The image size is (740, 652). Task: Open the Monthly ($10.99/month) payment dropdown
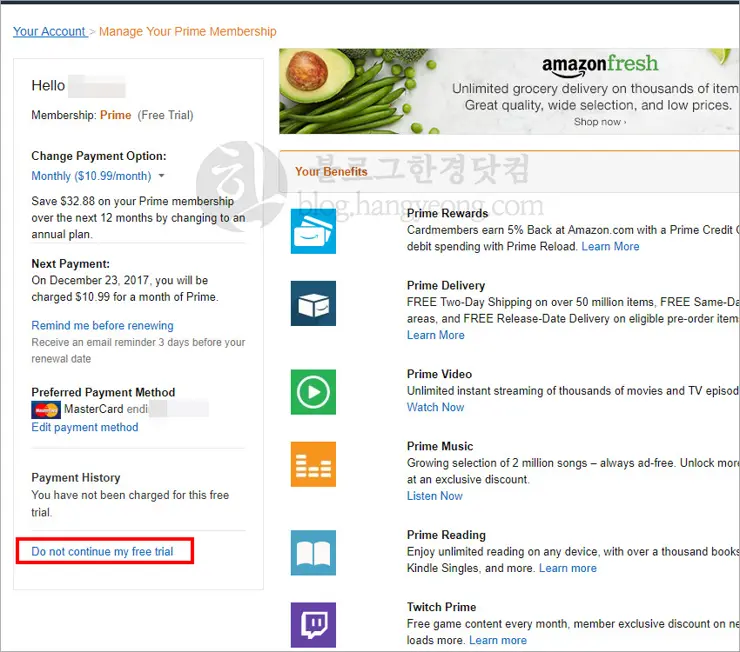(x=98, y=176)
